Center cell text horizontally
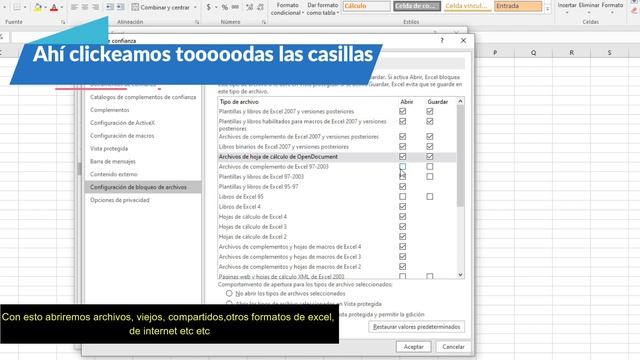This screenshot has height=360, width=640. (85, 7)
